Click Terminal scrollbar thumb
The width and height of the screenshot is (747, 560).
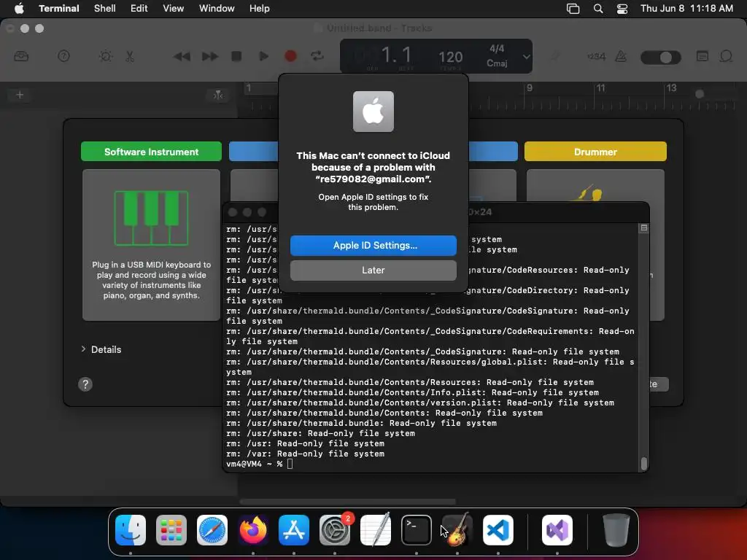[643, 464]
